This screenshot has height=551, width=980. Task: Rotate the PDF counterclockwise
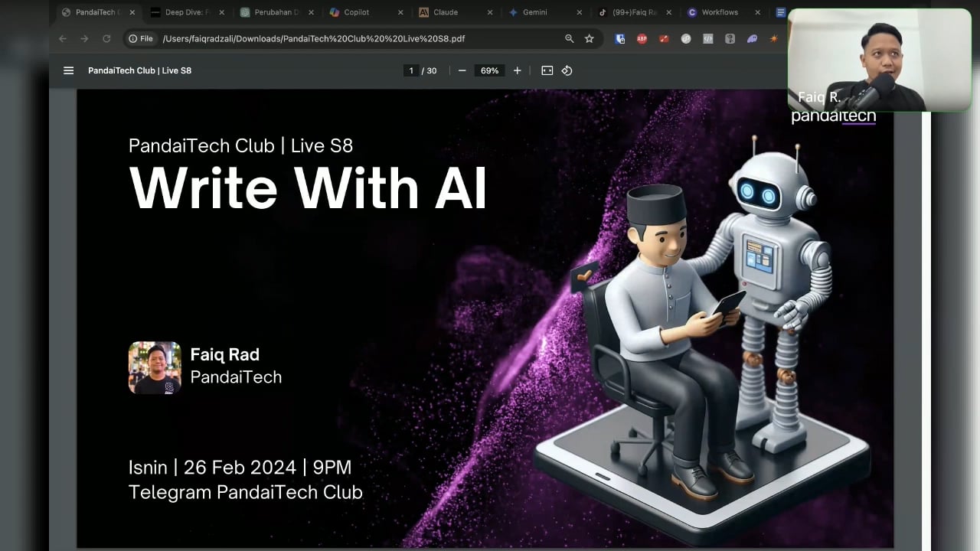pyautogui.click(x=567, y=70)
